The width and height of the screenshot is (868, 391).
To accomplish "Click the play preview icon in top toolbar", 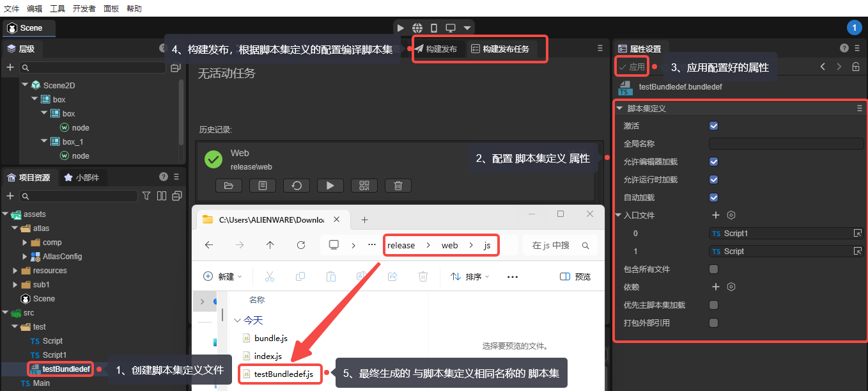I will tap(400, 28).
